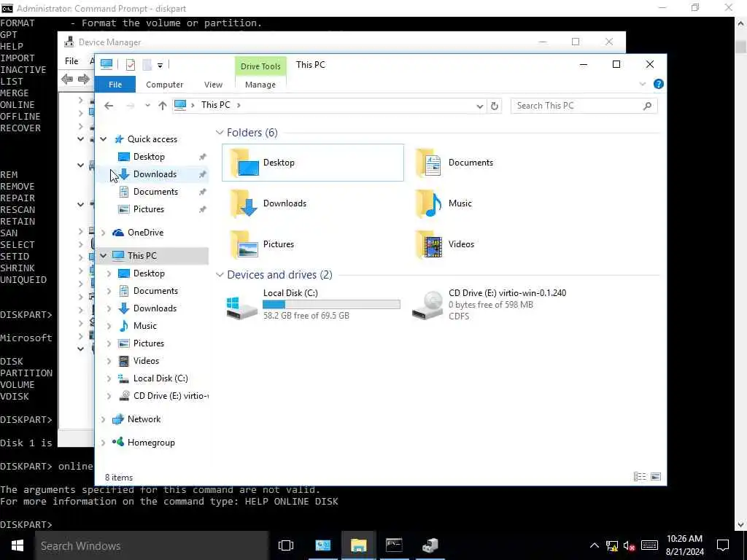Image resolution: width=747 pixels, height=560 pixels.
Task: Switch to Command Prompt taskbar icon
Action: tap(394, 545)
